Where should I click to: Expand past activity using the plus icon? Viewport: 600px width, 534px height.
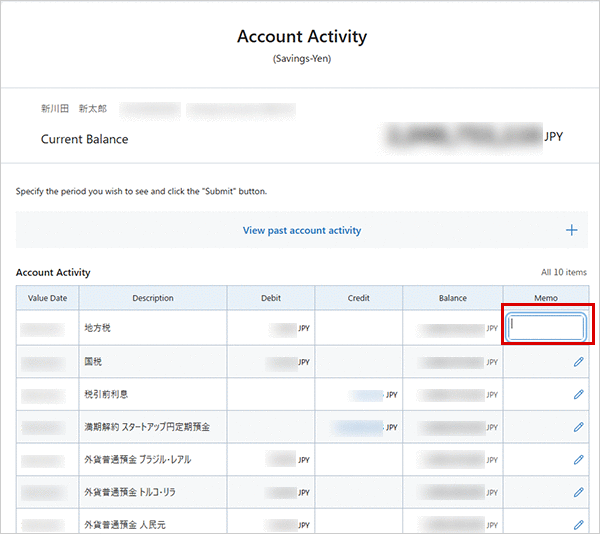click(x=572, y=230)
